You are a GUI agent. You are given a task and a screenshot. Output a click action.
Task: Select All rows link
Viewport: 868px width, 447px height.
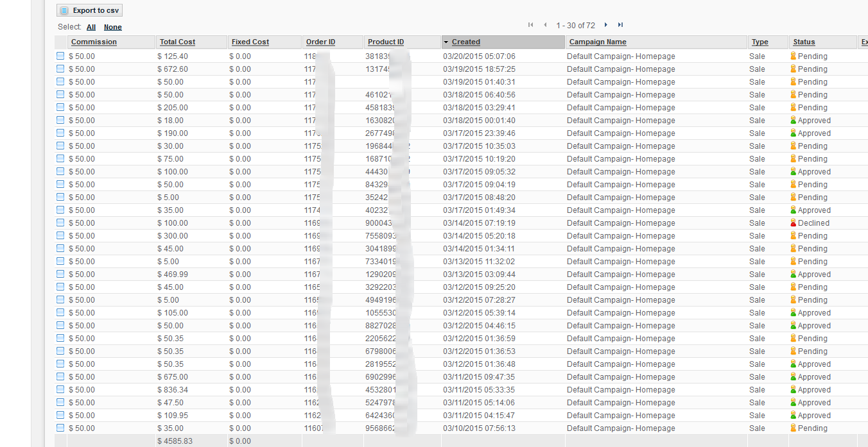point(91,27)
